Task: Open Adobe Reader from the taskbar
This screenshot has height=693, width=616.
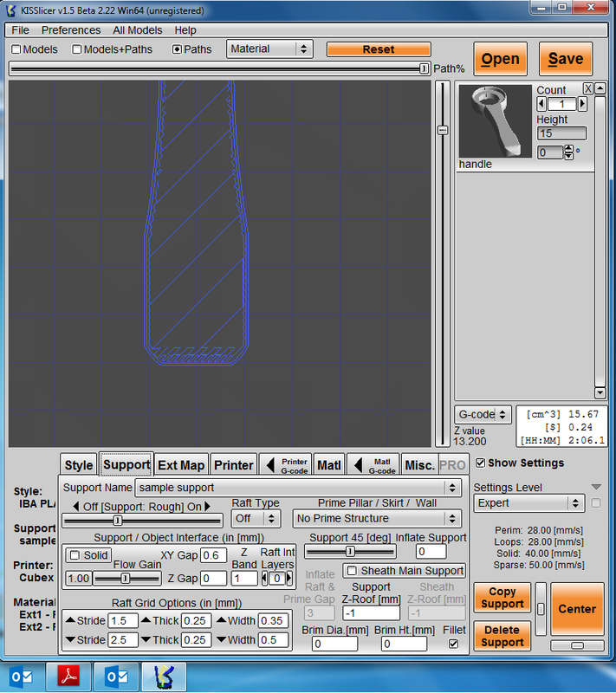Action: click(69, 677)
